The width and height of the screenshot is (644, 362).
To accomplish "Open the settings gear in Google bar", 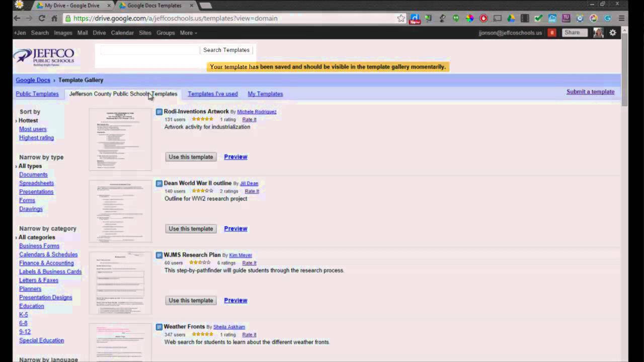I will (x=613, y=33).
